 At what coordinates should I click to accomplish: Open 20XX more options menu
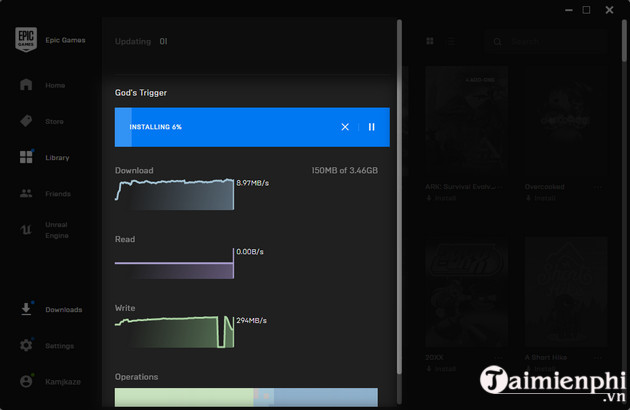(499, 357)
